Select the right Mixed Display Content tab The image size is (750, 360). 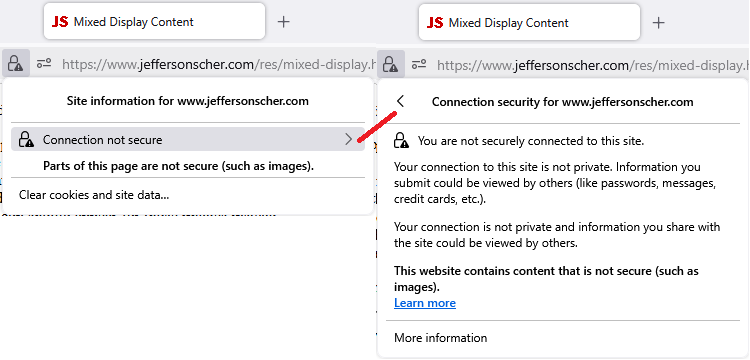pos(529,22)
